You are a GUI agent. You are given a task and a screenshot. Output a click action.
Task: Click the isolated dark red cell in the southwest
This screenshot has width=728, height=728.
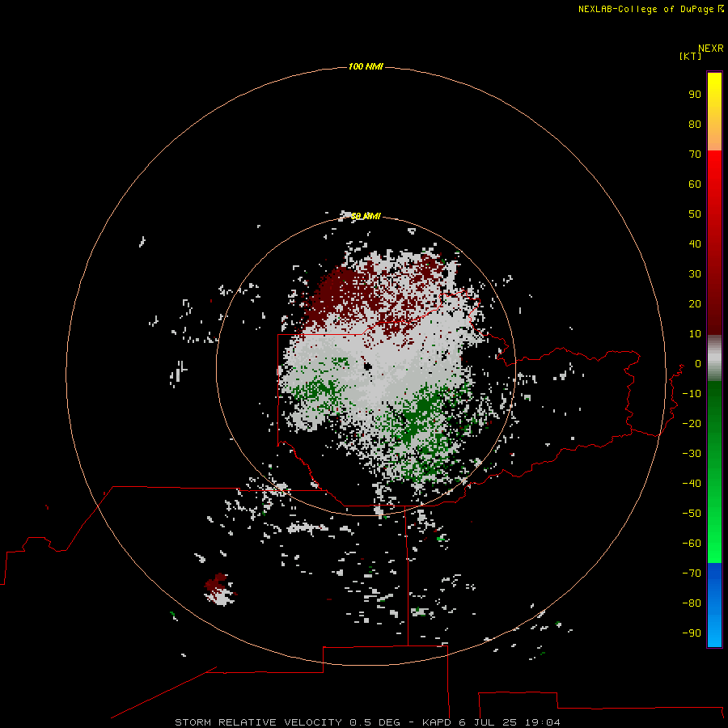point(216,582)
